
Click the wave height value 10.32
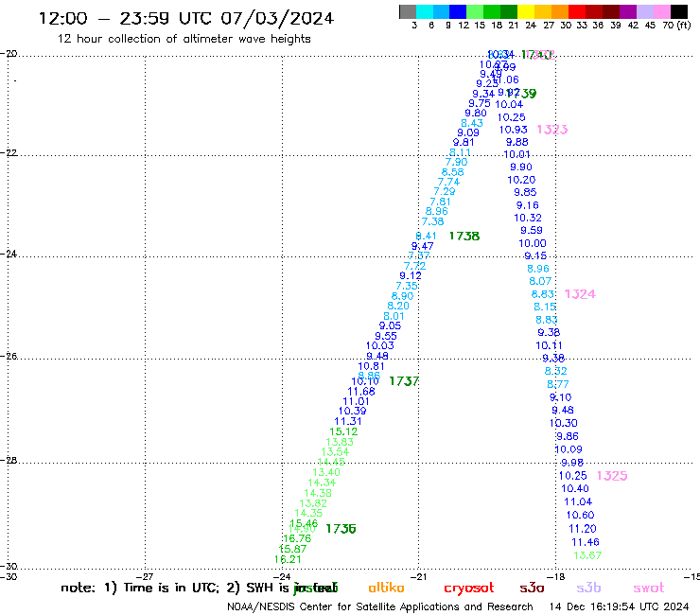528,218
